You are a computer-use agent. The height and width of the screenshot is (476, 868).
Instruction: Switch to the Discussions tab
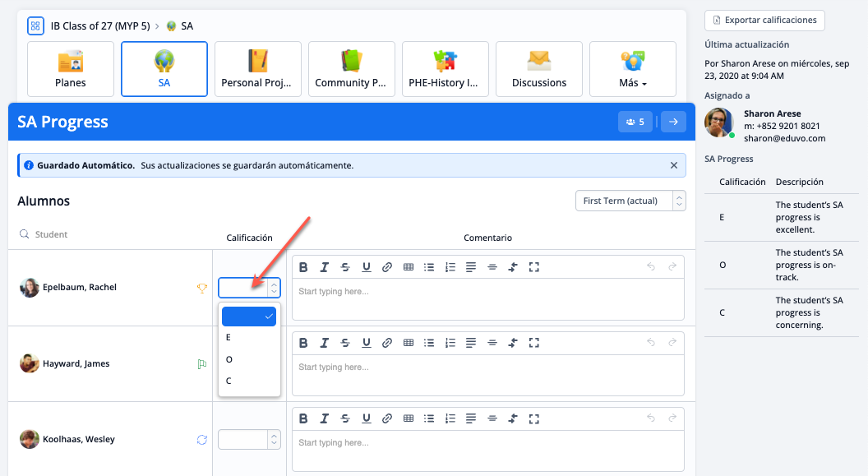539,69
